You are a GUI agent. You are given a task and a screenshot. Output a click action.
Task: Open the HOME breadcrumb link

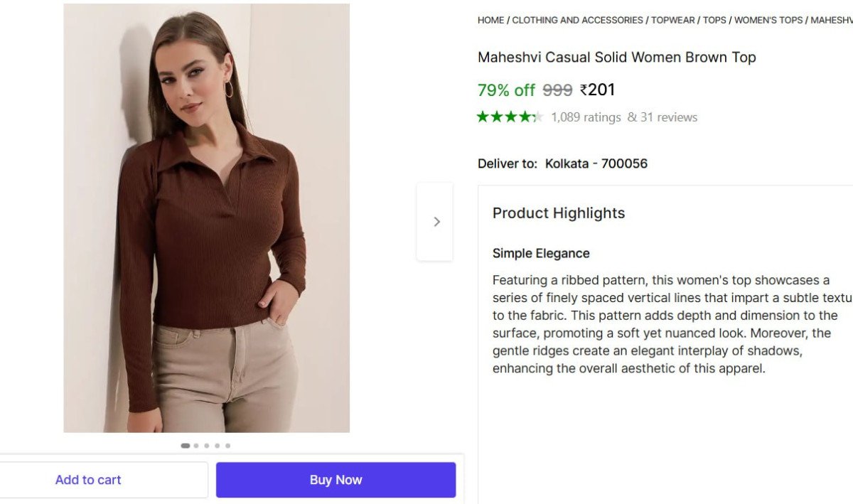point(490,20)
